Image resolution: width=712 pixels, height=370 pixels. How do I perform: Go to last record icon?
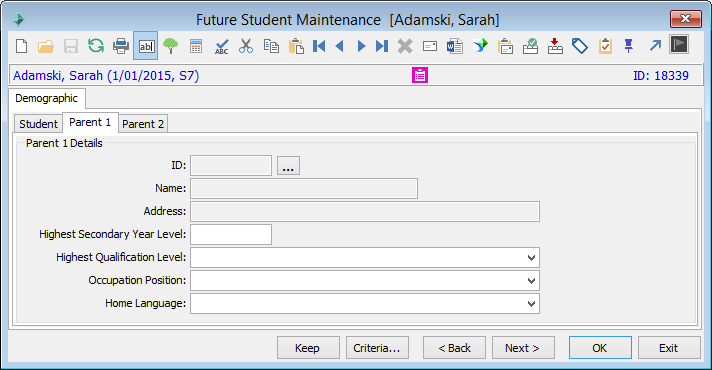point(382,46)
